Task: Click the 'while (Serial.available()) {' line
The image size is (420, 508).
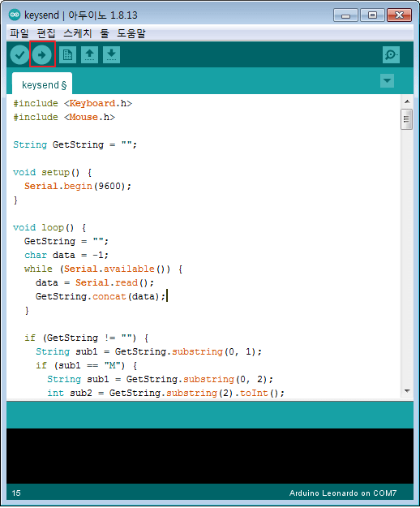Action: point(104,269)
